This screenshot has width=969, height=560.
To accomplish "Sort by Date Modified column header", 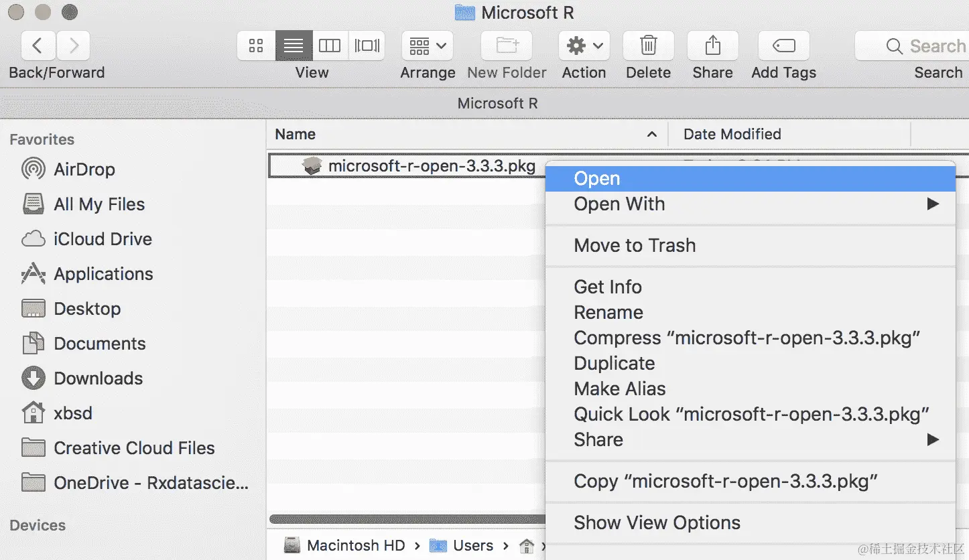I will point(790,134).
